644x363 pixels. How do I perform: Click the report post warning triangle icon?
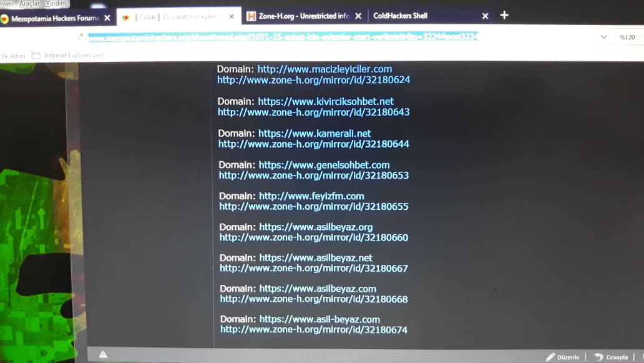[104, 355]
